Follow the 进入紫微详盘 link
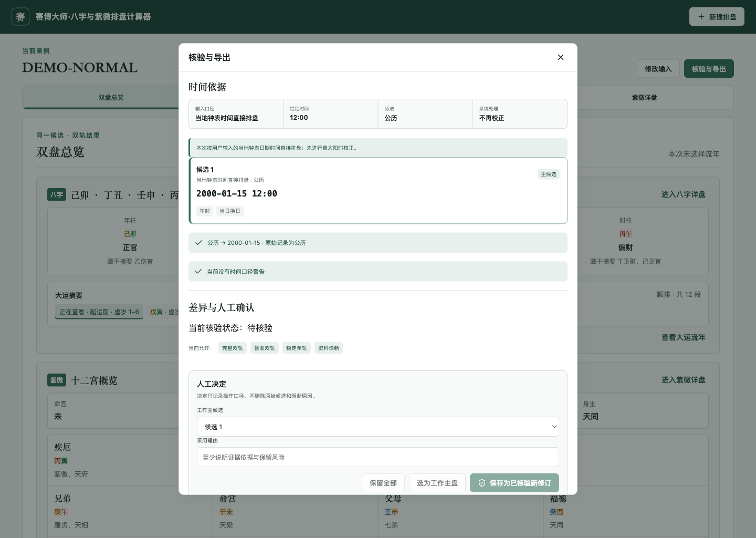Viewport: 756px width, 538px height. click(x=683, y=380)
